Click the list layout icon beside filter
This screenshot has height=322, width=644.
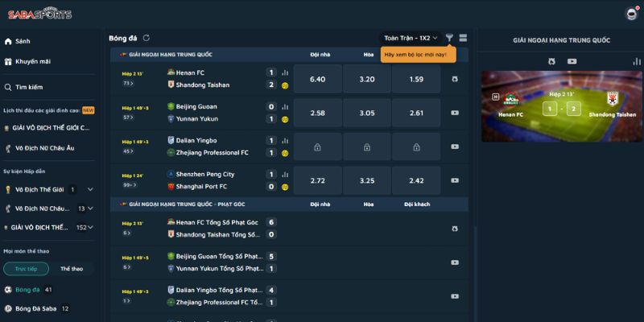(x=463, y=38)
